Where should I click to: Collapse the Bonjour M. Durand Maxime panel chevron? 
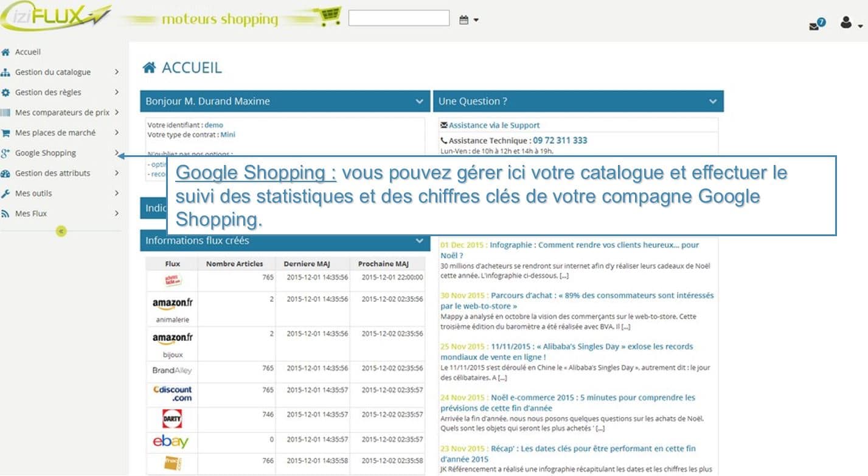tap(420, 102)
